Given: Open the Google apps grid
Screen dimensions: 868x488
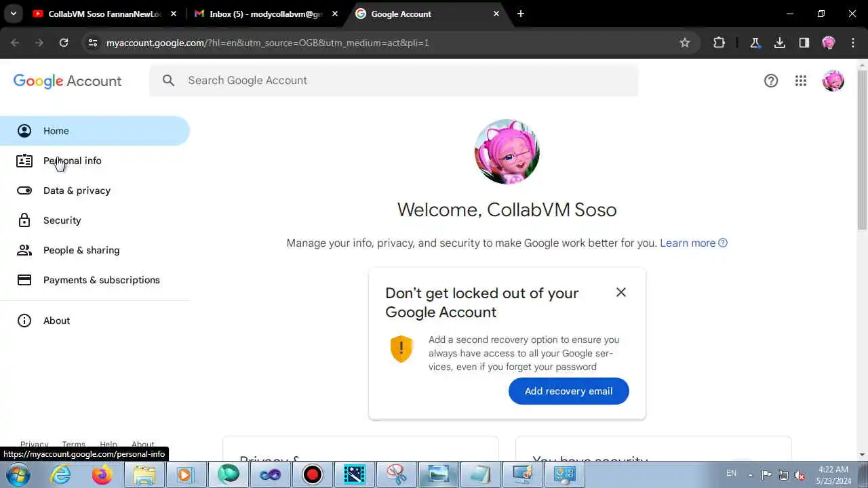Looking at the screenshot, I should (801, 81).
